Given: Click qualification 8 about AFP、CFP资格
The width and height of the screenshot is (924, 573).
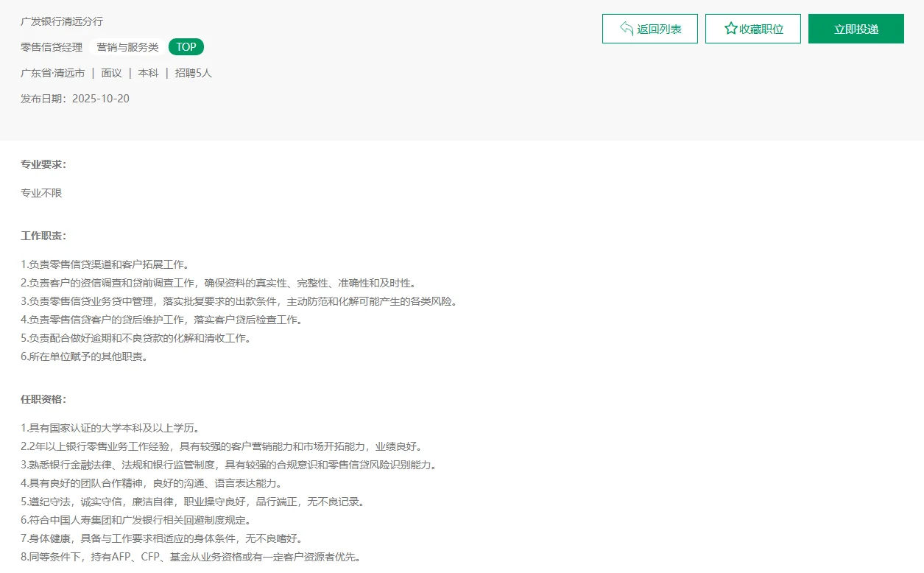Looking at the screenshot, I should (x=191, y=557).
